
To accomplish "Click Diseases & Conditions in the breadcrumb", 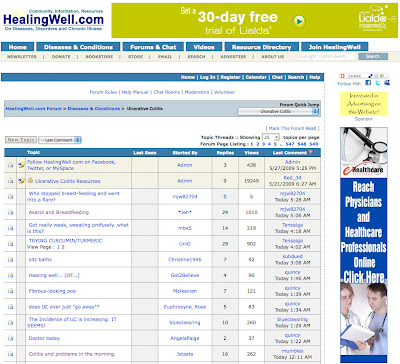I will coord(94,109).
